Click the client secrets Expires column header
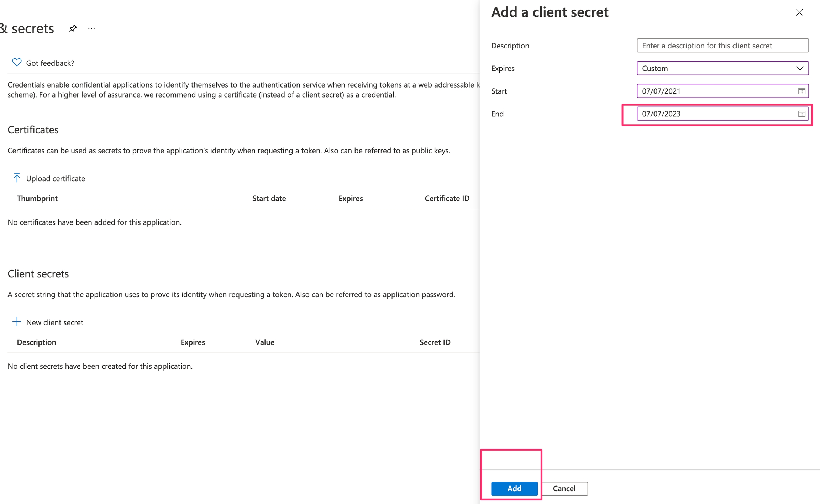This screenshot has height=504, width=820. point(193,342)
